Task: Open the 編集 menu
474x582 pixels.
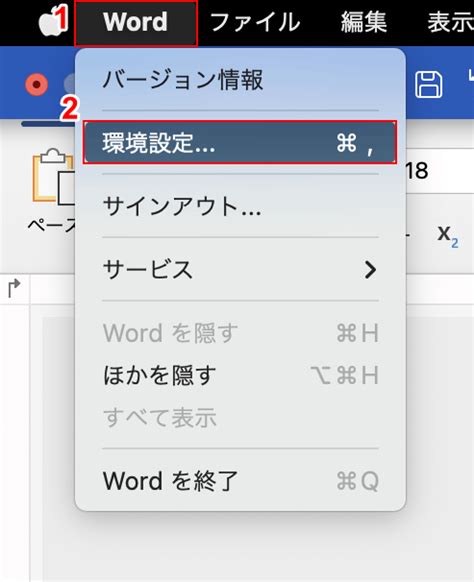Action: coord(364,22)
